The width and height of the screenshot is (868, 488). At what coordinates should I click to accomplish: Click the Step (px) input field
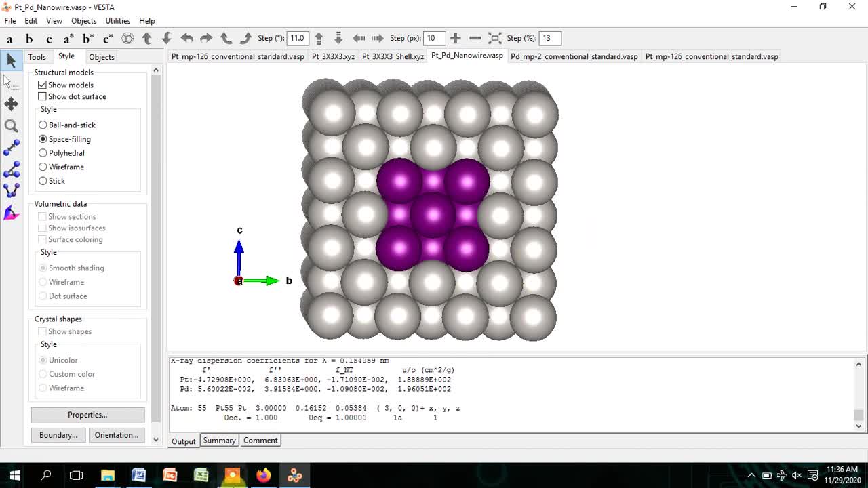(435, 38)
